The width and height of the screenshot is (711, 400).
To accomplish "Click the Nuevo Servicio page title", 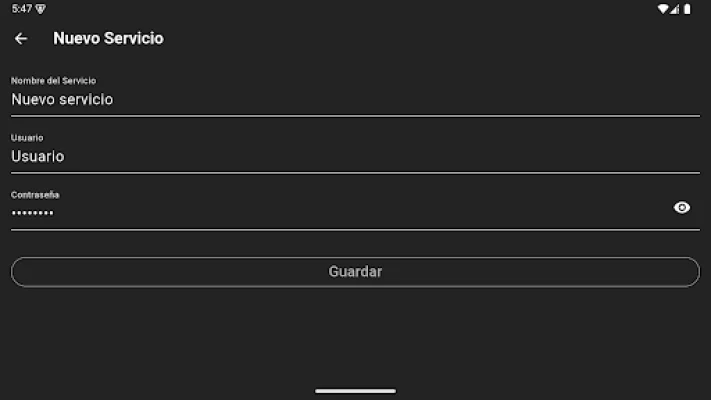I will [x=108, y=39].
